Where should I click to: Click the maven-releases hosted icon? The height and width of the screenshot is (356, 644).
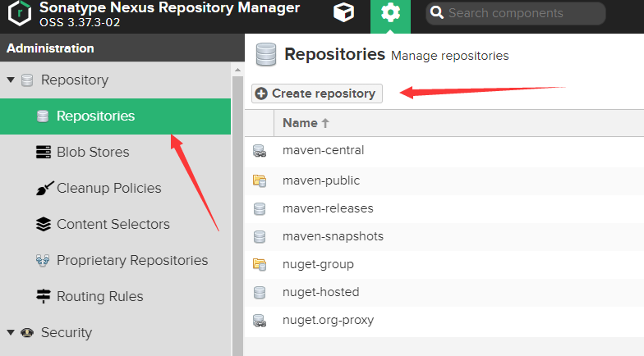(260, 208)
